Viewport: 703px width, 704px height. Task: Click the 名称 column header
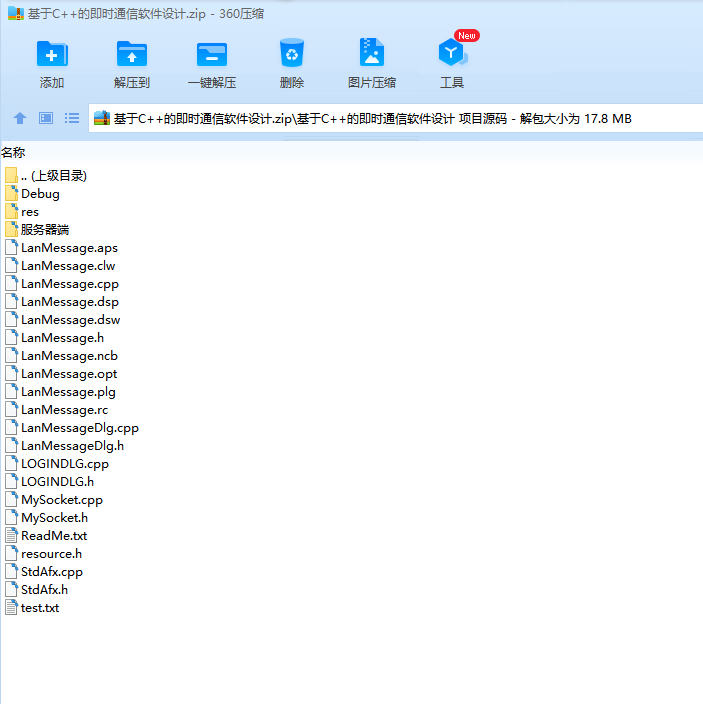(x=13, y=153)
